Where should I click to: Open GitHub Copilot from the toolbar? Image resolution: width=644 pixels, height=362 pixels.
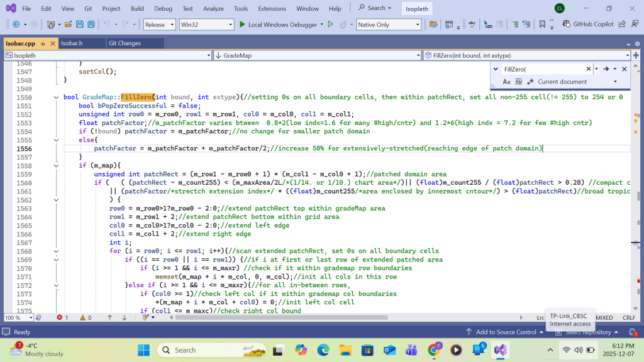[589, 25]
